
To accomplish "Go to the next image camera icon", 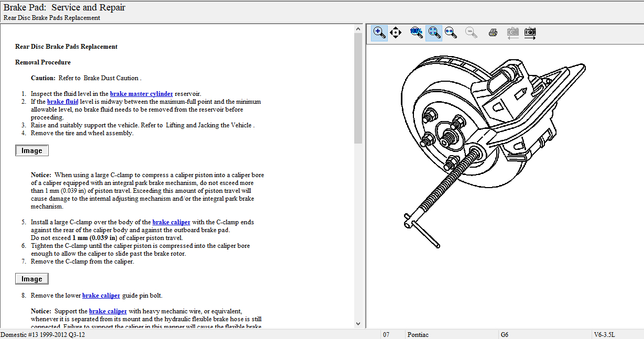I will point(530,33).
